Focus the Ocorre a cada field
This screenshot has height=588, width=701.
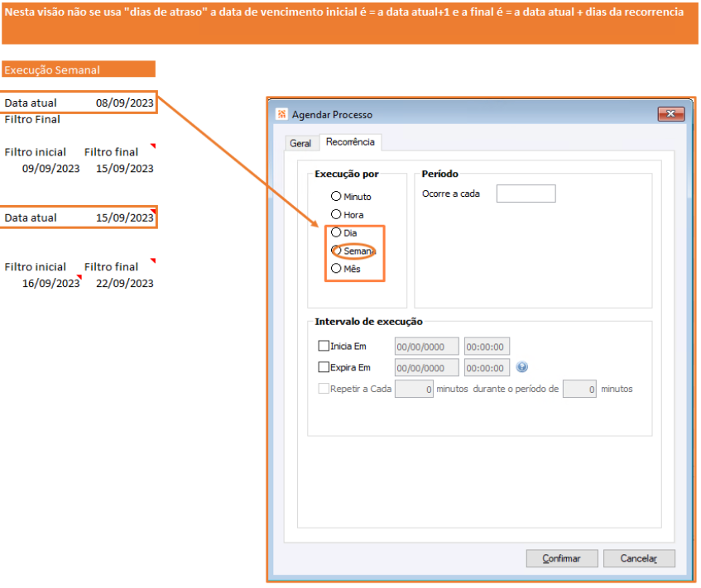526,194
